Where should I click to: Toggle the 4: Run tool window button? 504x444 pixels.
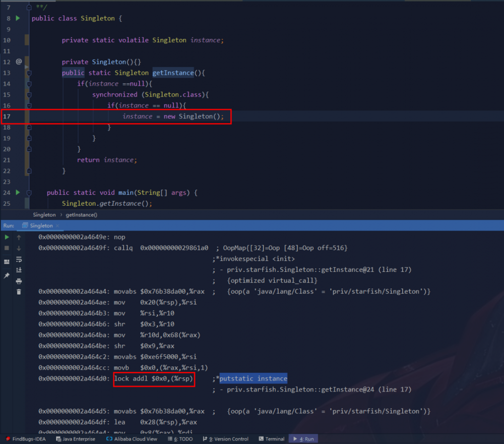(303, 439)
